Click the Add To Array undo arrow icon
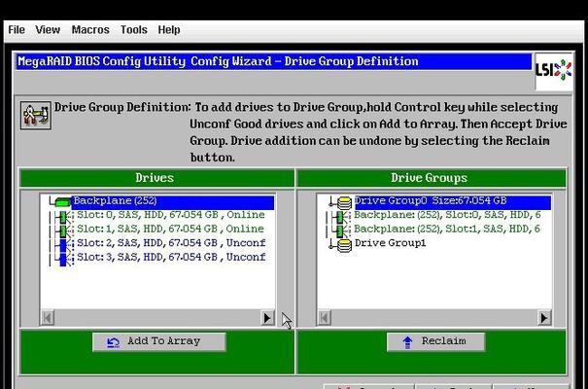 (x=113, y=342)
